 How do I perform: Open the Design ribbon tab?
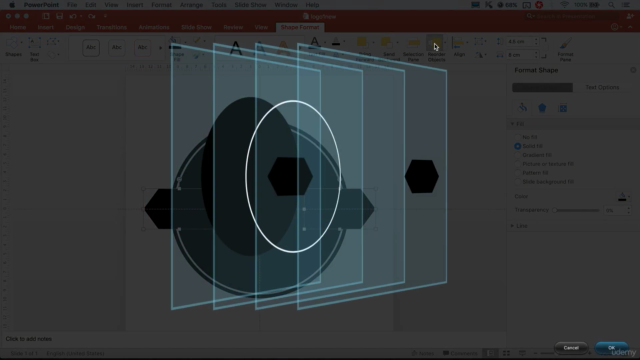click(x=75, y=27)
